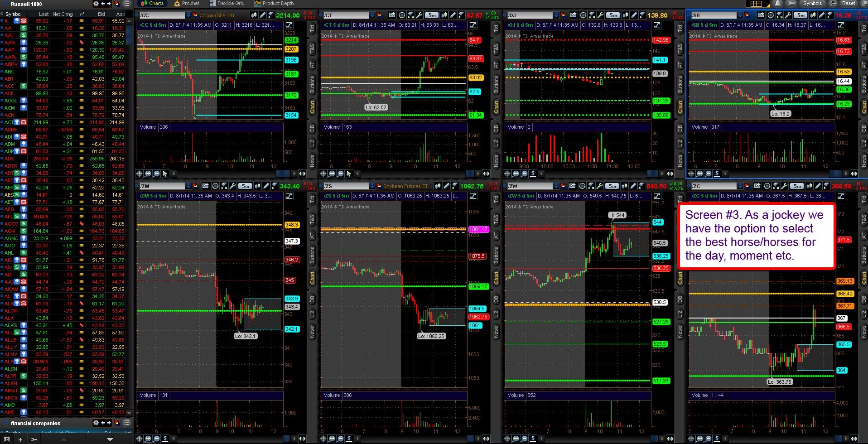Click the horizontal scroll thumb under the /CC chart
Image resolution: width=868 pixels, height=444 pixels.
(x=283, y=174)
